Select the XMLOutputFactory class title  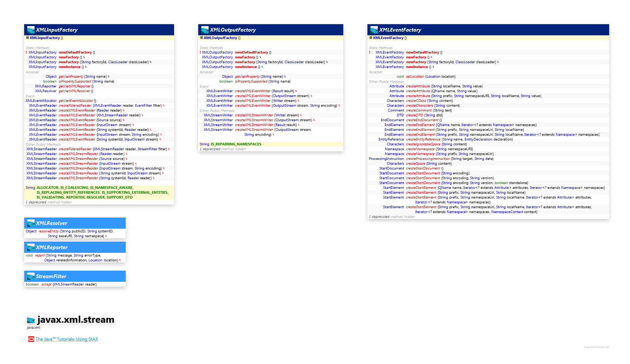click(x=233, y=30)
